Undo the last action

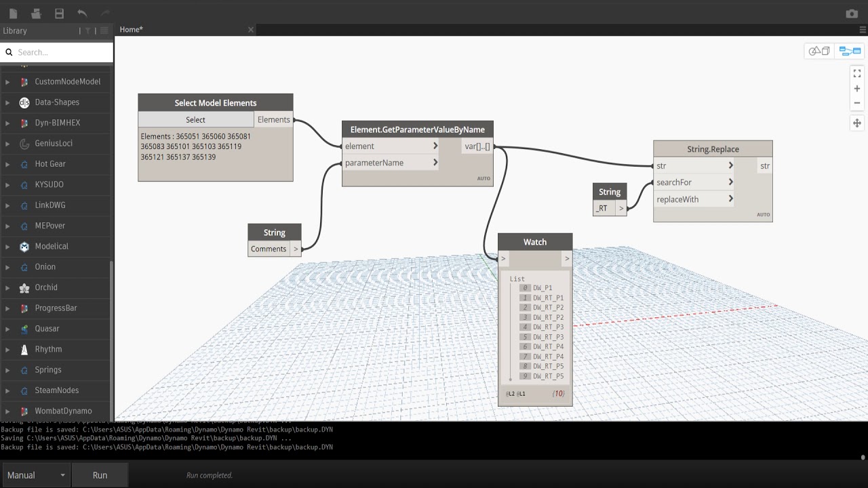click(x=82, y=14)
